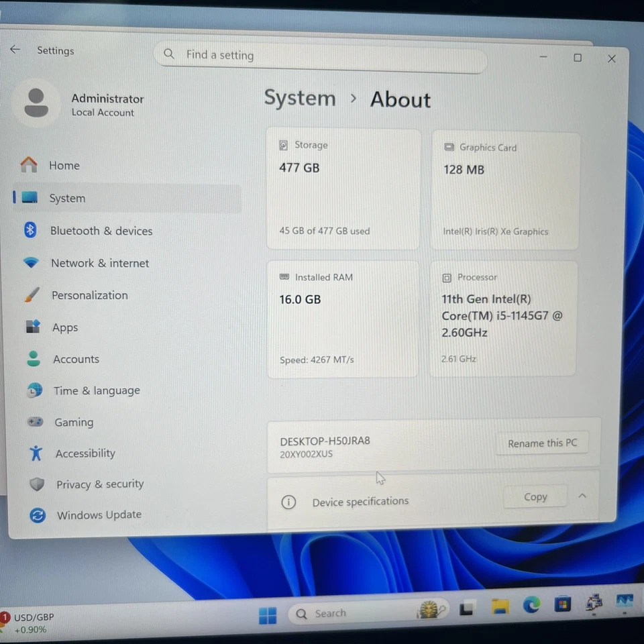Open Microsoft Store from the taskbar
644x644 pixels.
click(x=562, y=605)
